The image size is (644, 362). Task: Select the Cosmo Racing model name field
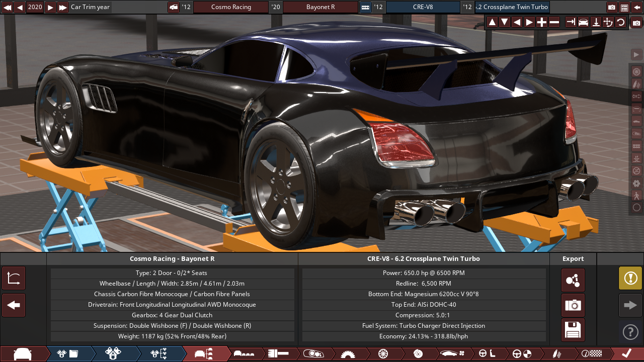[231, 7]
